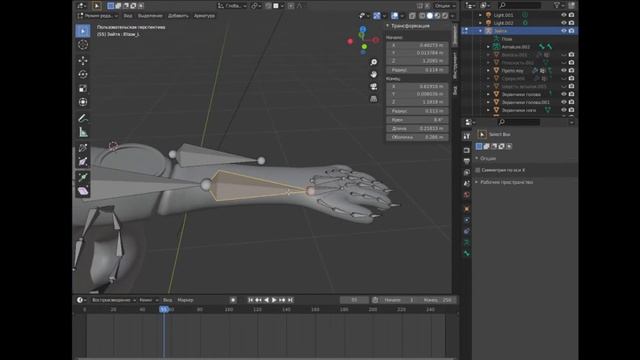The width and height of the screenshot is (640, 360).
Task: Select the 3D Cursor tool
Action: click(83, 44)
